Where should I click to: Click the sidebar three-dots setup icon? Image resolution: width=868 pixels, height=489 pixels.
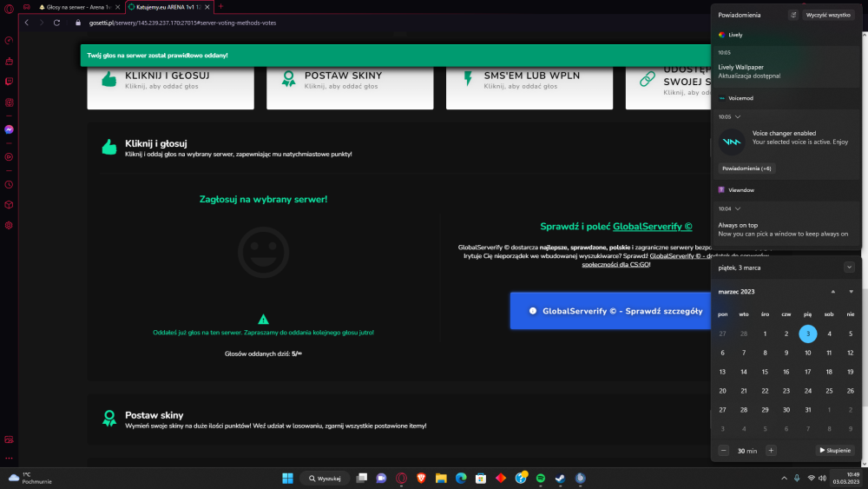pos(9,458)
